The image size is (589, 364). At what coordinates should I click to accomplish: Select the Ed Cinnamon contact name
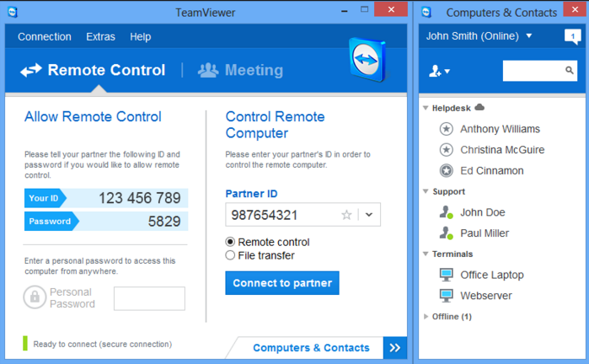[x=492, y=170]
